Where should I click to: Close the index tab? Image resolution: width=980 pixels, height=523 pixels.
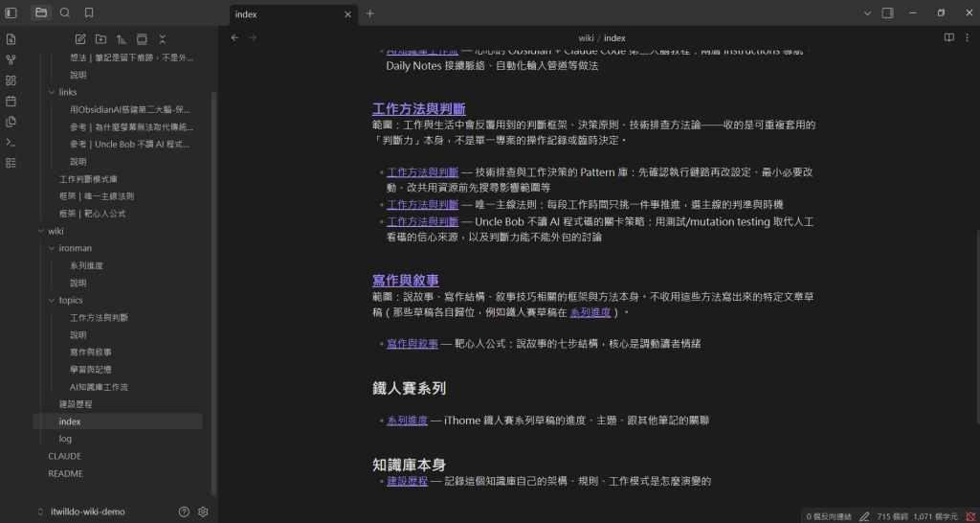tap(348, 14)
